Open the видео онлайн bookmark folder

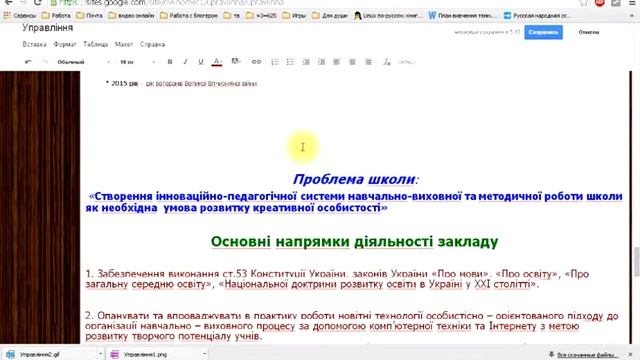pos(131,16)
